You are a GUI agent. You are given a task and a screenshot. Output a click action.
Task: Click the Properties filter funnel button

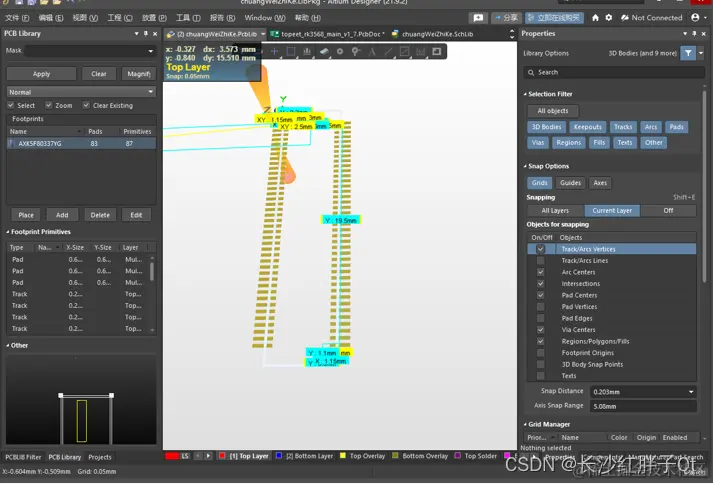[688, 53]
